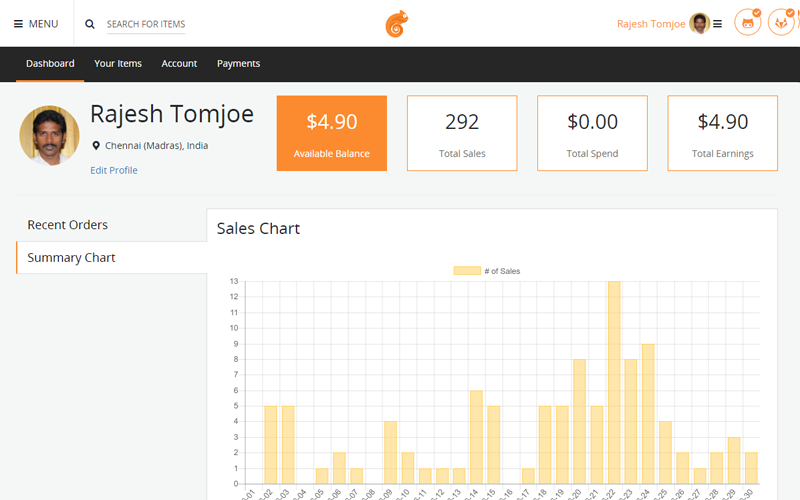Click the large profile photo

pos(49,135)
